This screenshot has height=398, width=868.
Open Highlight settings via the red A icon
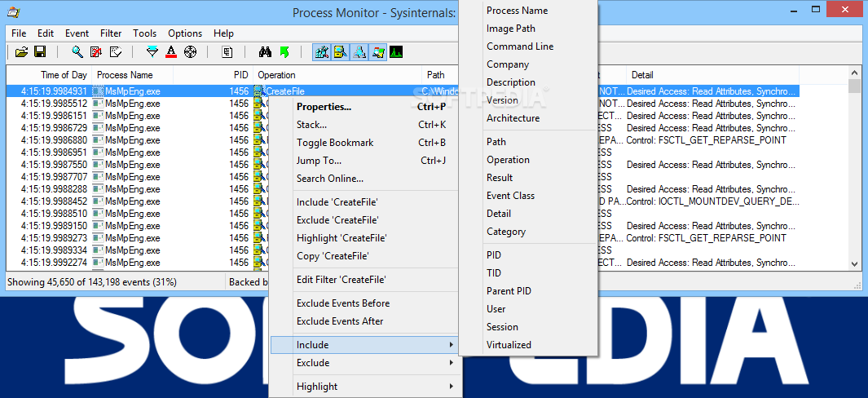171,52
